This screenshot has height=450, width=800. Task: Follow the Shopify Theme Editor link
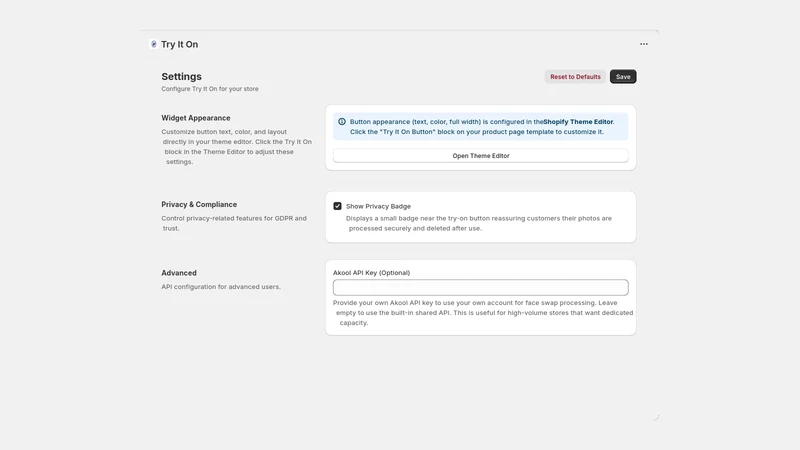pos(578,122)
